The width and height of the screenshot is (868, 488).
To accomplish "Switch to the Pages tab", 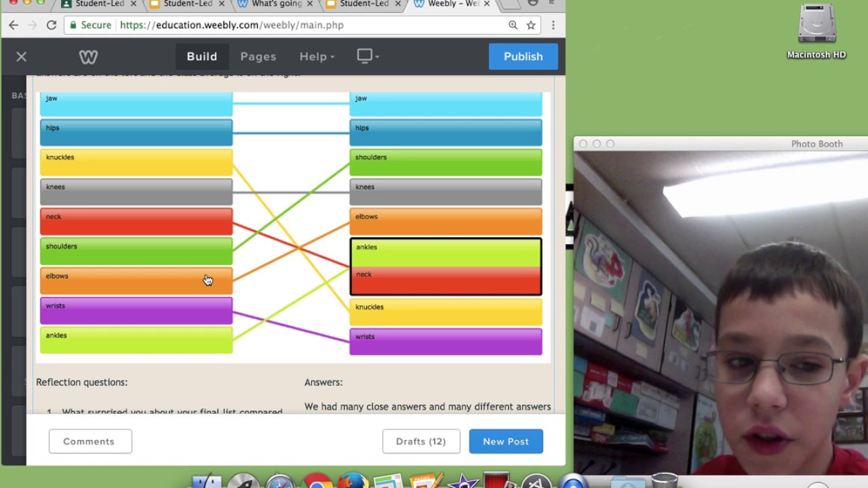I will click(x=258, y=56).
